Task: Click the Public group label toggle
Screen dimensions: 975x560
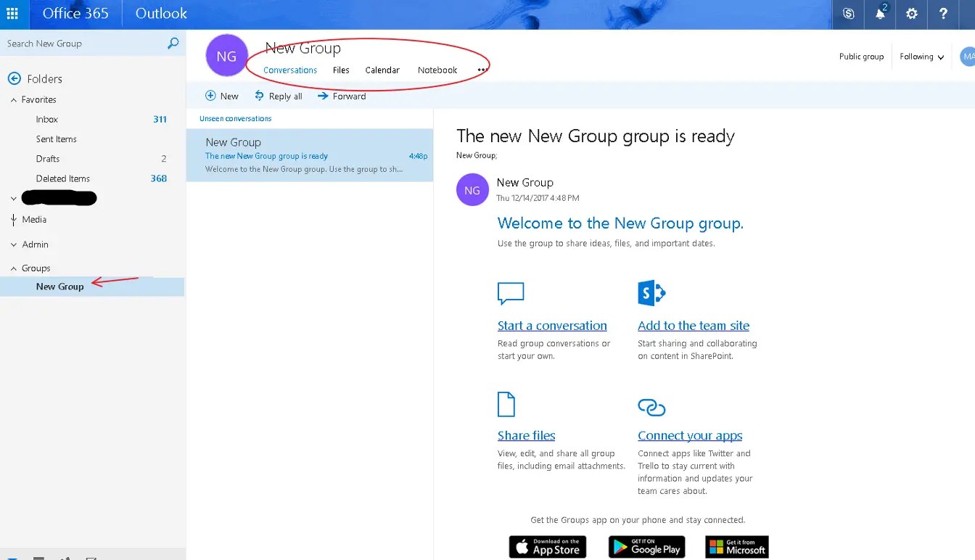Action: (861, 56)
